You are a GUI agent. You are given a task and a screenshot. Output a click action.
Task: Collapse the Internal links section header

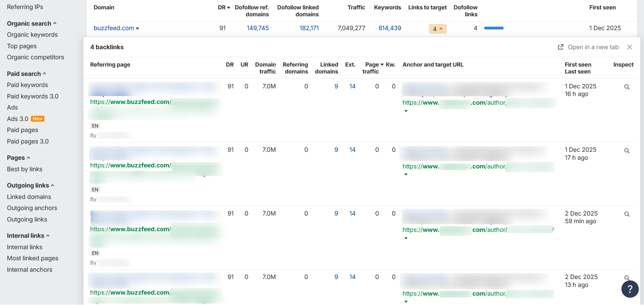click(28, 236)
